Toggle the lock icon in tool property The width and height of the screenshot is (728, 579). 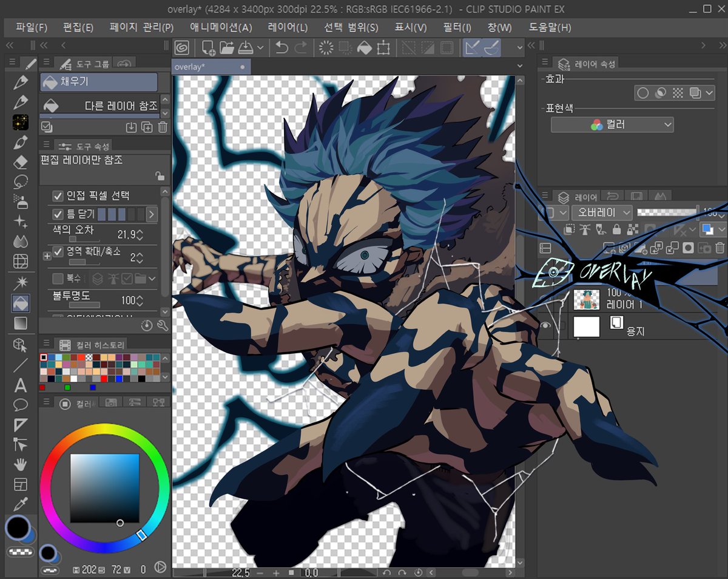click(159, 176)
